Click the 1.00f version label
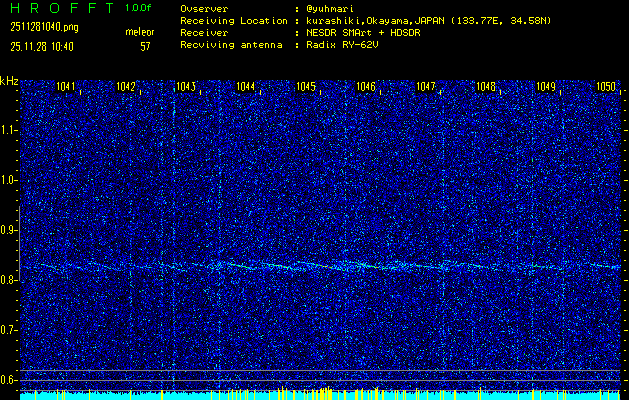 pyautogui.click(x=139, y=8)
